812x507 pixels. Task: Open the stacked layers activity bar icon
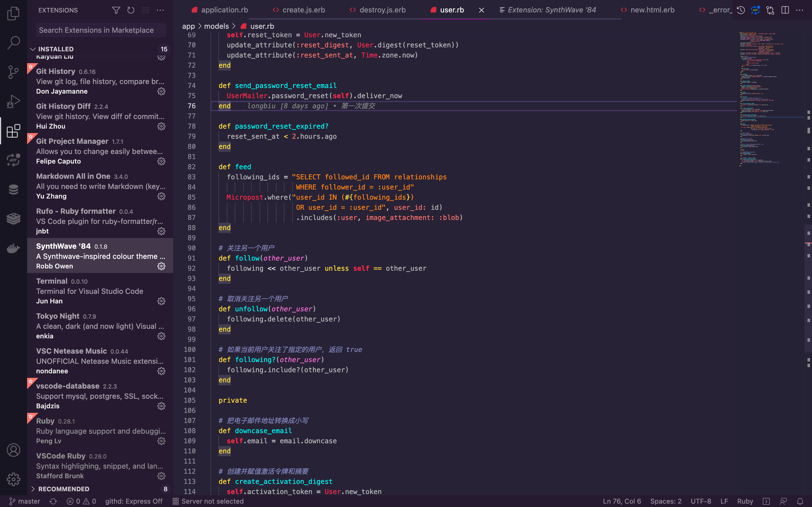14,219
